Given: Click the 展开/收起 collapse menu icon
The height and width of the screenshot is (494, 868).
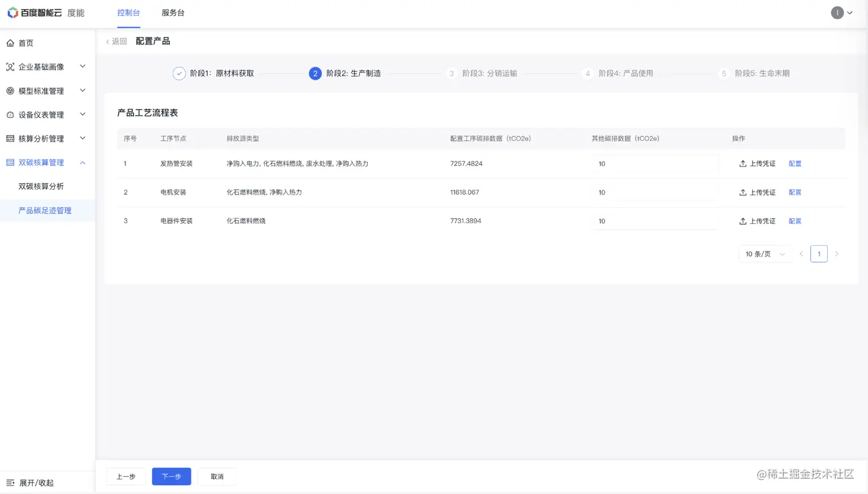Looking at the screenshot, I should [x=10, y=483].
